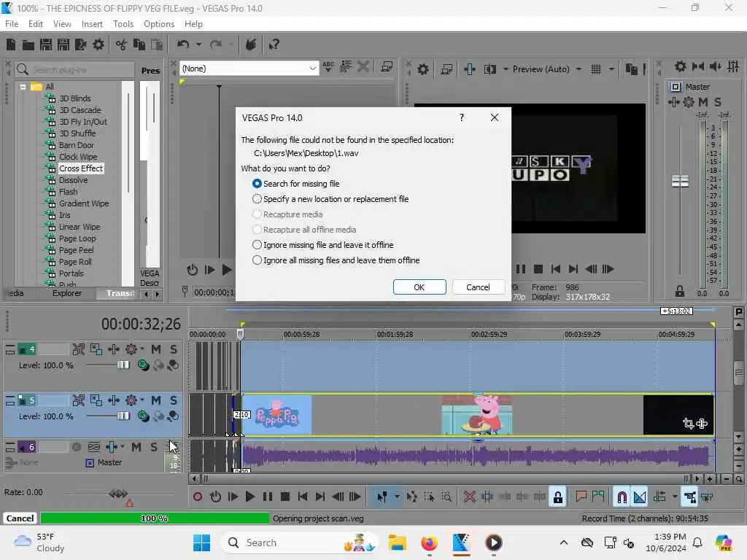This screenshot has height=560, width=747.
Task: Open track 4 FX dropdown arrow
Action: (142, 349)
